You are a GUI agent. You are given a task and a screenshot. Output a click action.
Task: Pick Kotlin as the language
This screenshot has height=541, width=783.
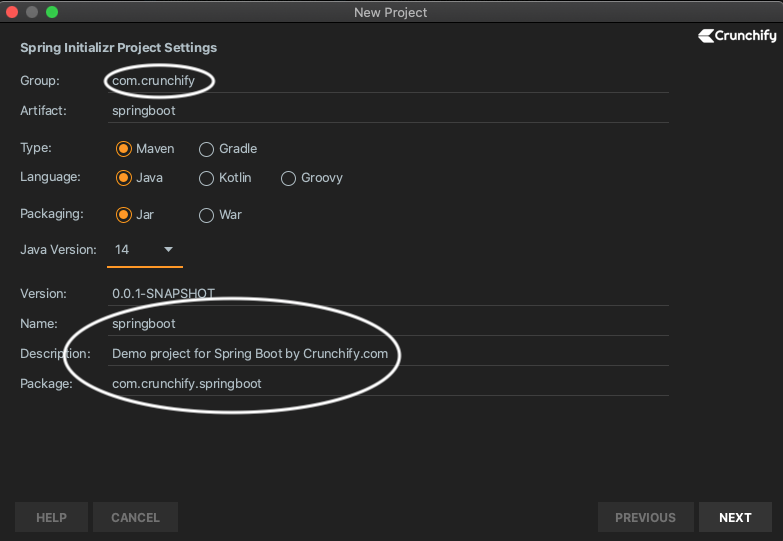pos(207,178)
